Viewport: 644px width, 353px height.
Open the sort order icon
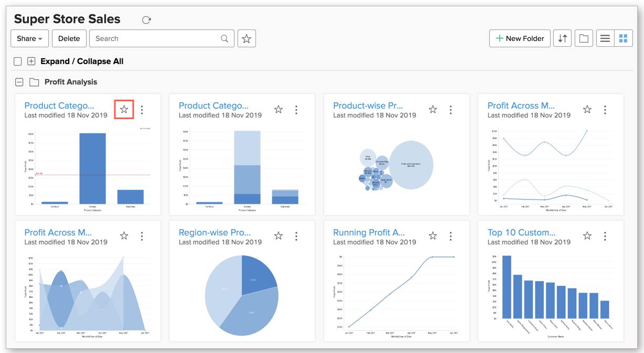point(562,38)
